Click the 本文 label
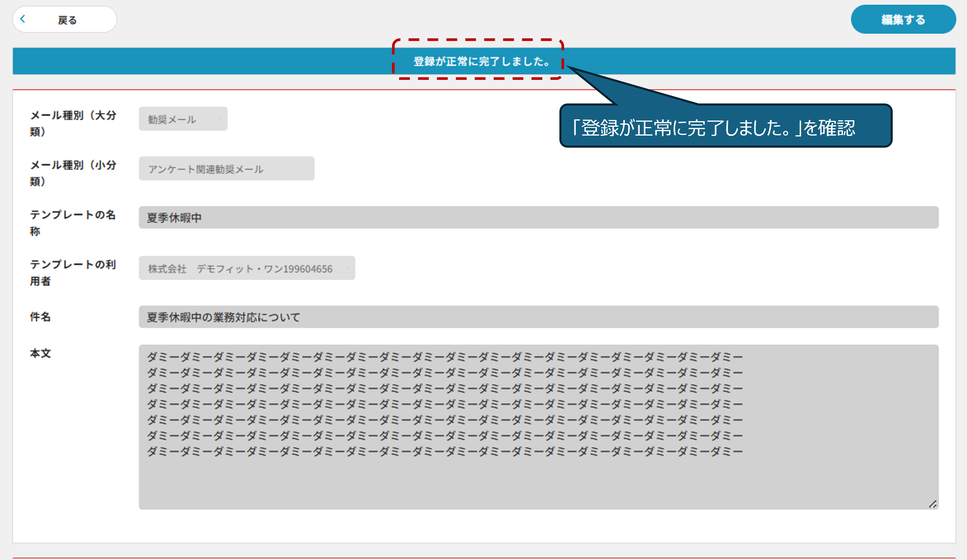 40,353
